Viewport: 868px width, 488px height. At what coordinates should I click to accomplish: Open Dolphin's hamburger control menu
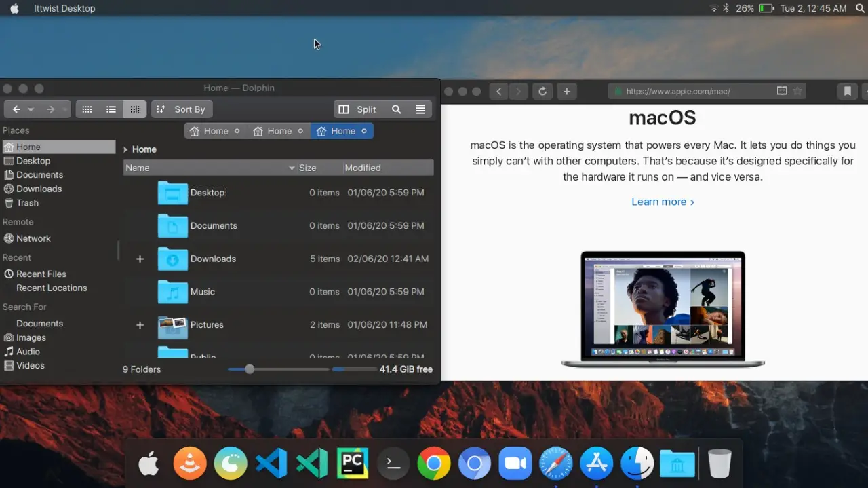pos(420,109)
